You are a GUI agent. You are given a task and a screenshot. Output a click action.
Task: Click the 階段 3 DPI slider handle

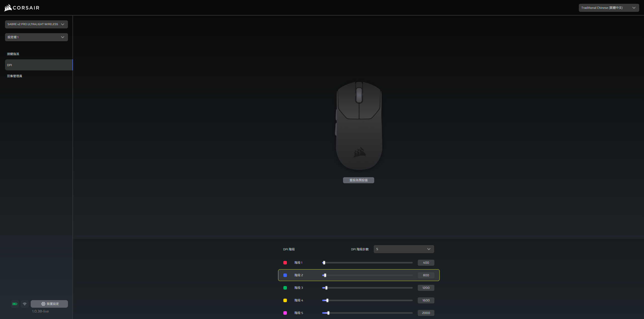tap(326, 288)
